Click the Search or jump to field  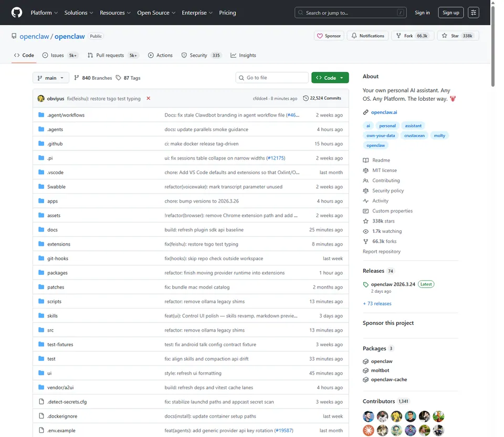pyautogui.click(x=350, y=13)
